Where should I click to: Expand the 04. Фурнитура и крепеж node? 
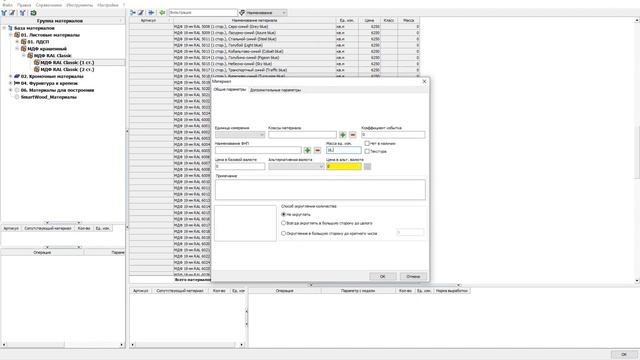coord(11,83)
